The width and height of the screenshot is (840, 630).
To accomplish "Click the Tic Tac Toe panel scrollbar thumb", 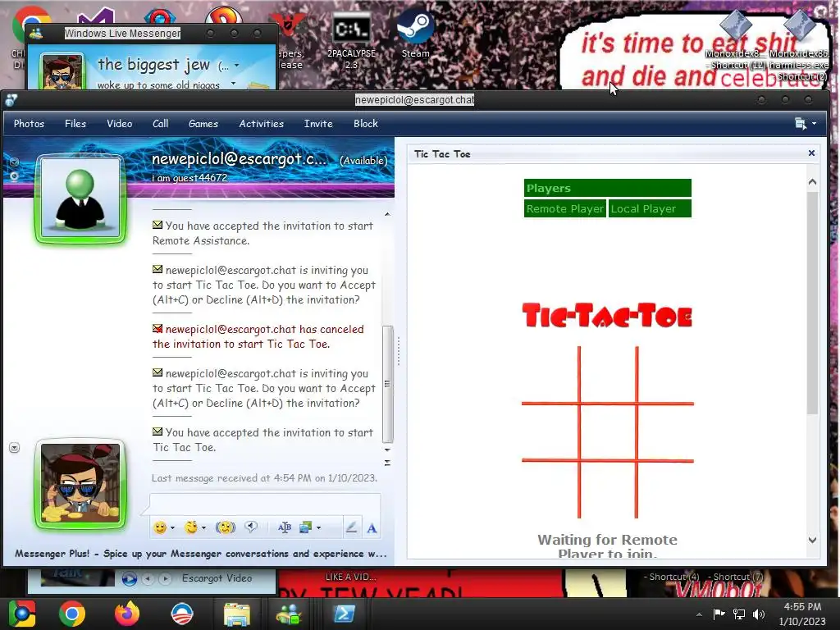I will (x=812, y=303).
